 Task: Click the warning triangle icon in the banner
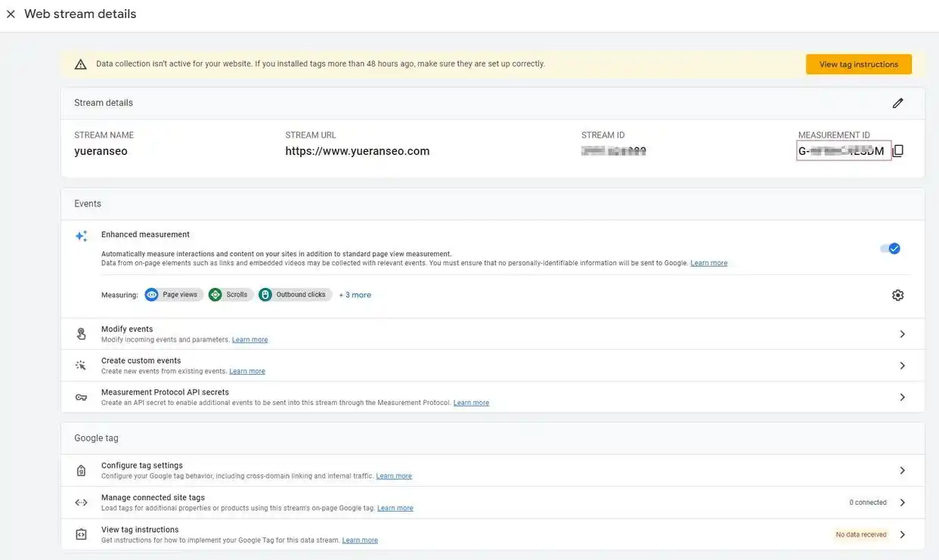tap(81, 64)
